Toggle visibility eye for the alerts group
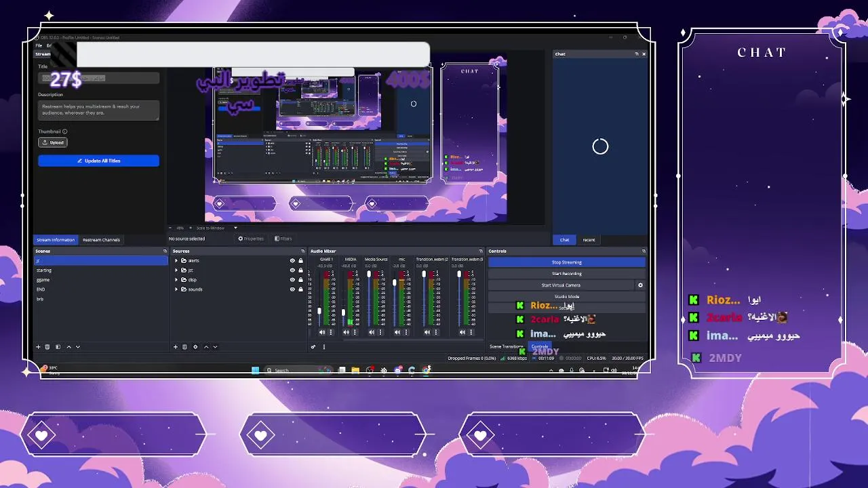The width and height of the screenshot is (868, 488). click(292, 261)
